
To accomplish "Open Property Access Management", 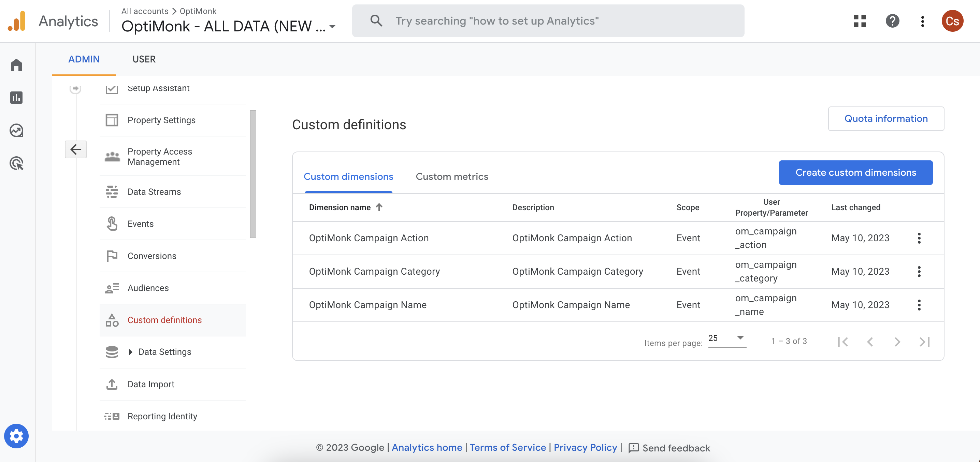I will (x=172, y=156).
